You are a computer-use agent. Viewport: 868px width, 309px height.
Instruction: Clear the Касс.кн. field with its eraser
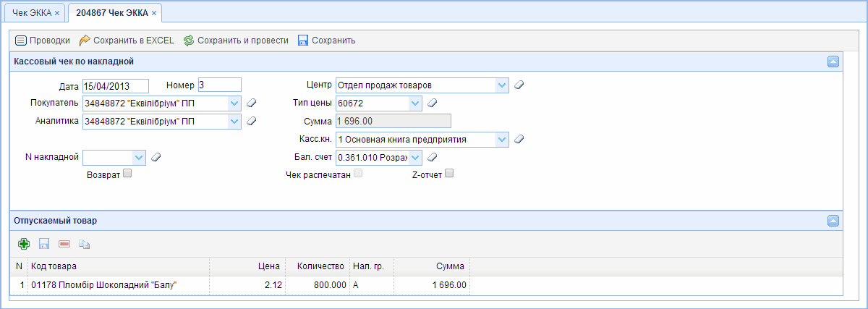click(519, 139)
